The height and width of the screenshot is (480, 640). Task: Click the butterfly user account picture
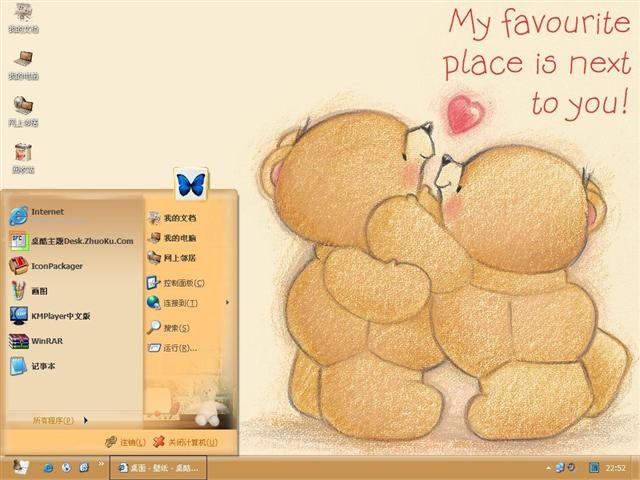click(191, 184)
